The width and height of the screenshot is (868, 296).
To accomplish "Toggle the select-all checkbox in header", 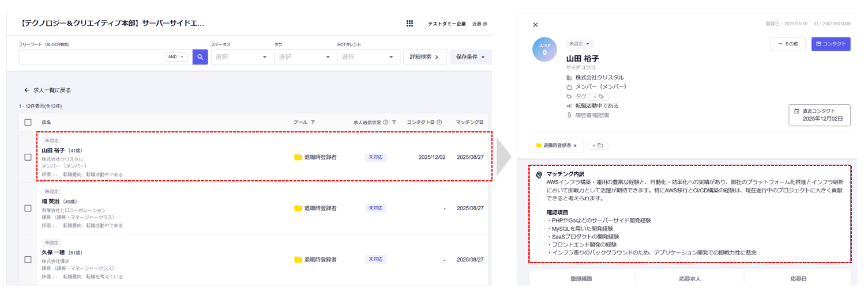I will [28, 122].
